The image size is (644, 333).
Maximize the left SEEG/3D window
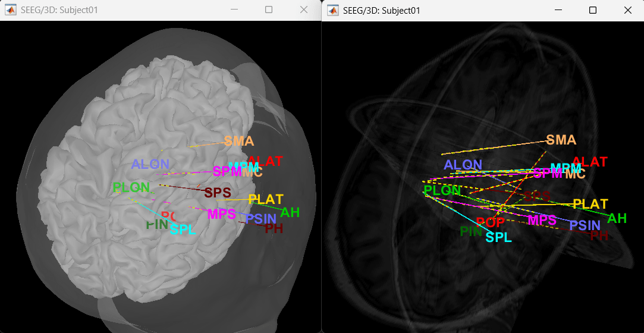pos(269,10)
